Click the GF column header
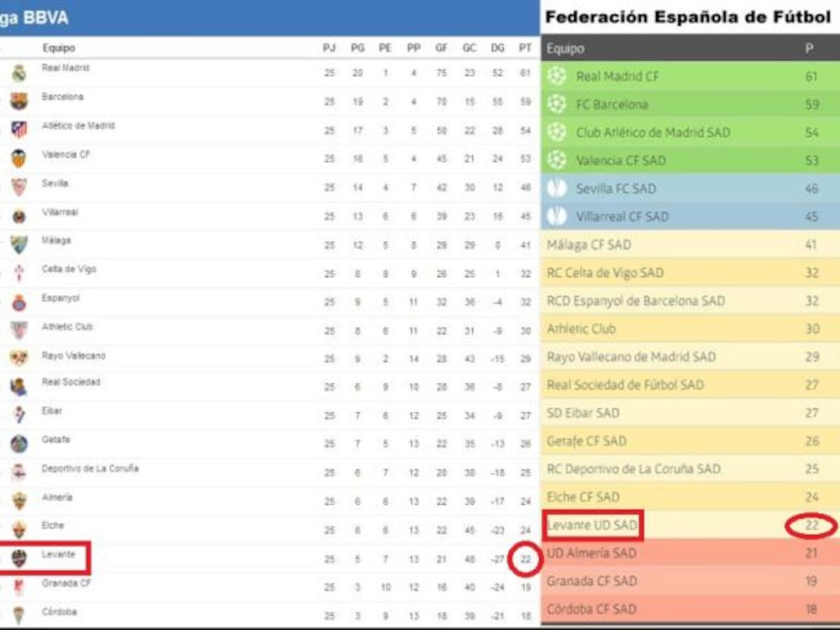Screen dimensions: 840x630 (441, 48)
